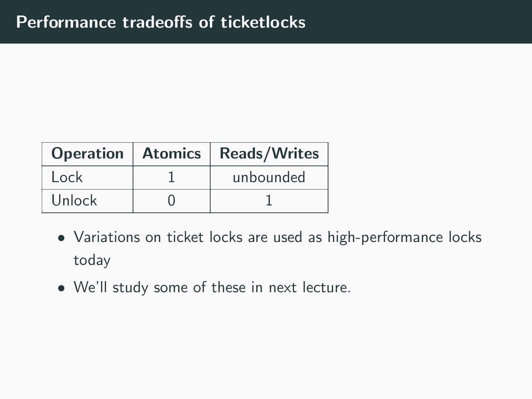The height and width of the screenshot is (399, 532).
Task: Select the "Atomics" column header
Action: (x=171, y=154)
